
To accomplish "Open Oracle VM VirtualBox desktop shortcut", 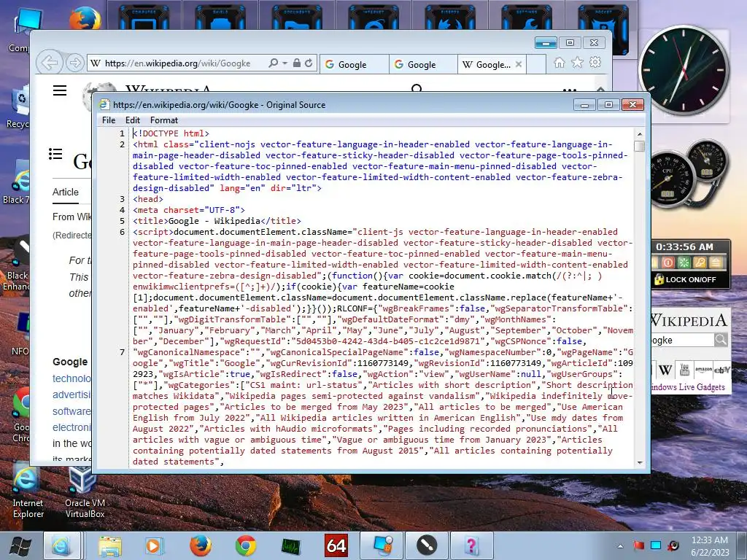I will 85,492.
